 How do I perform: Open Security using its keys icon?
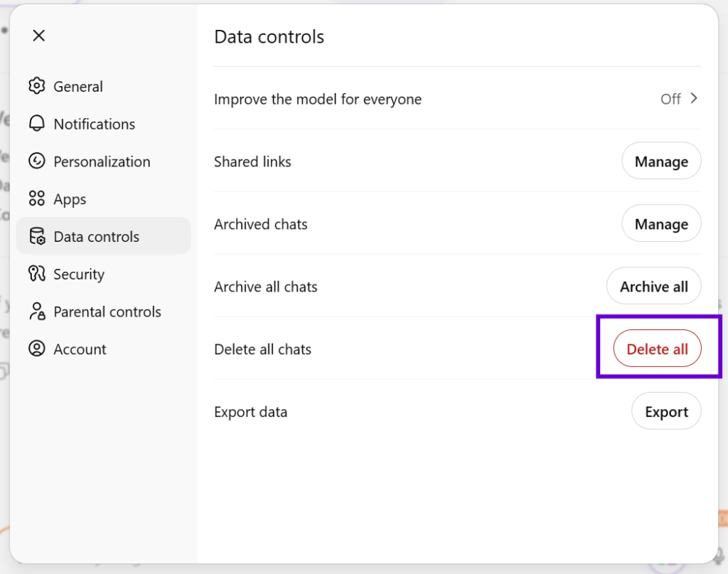[37, 274]
